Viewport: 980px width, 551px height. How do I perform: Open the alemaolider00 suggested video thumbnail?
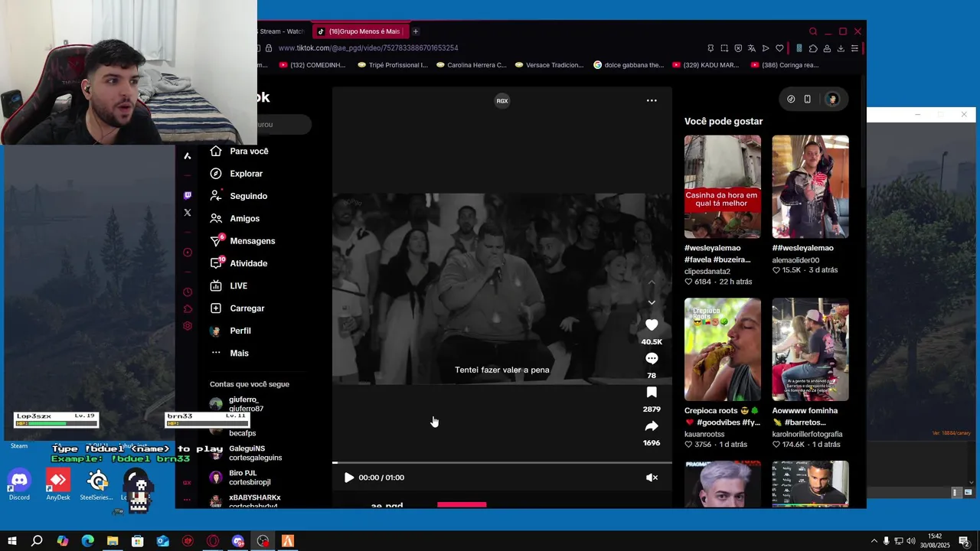coord(810,187)
